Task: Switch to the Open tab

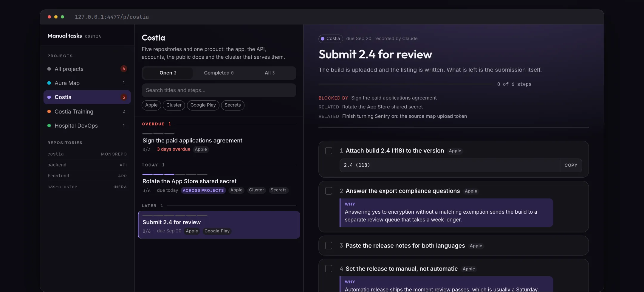Action: [x=168, y=73]
